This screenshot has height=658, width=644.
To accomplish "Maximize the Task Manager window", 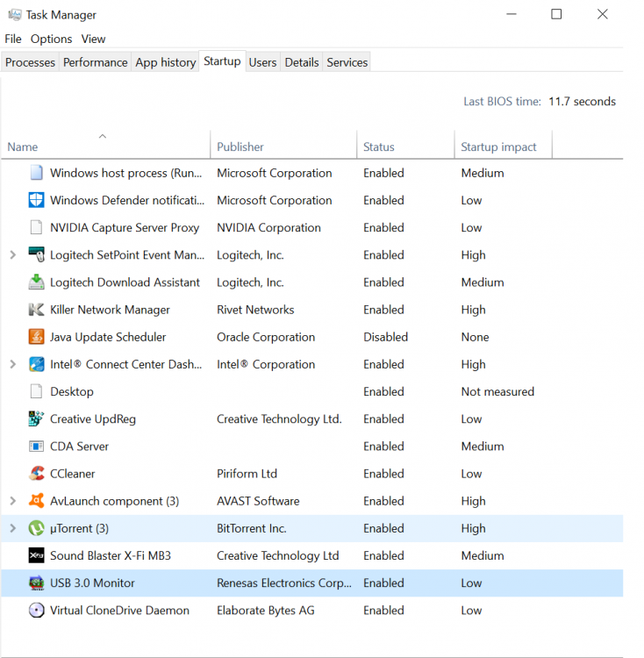I will point(556,14).
